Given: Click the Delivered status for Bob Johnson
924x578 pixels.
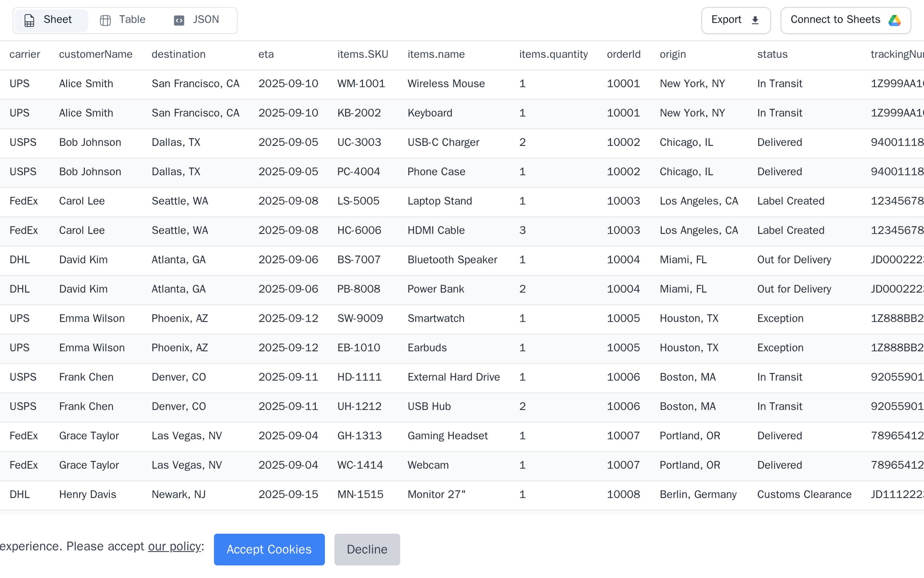Looking at the screenshot, I should 780,142.
